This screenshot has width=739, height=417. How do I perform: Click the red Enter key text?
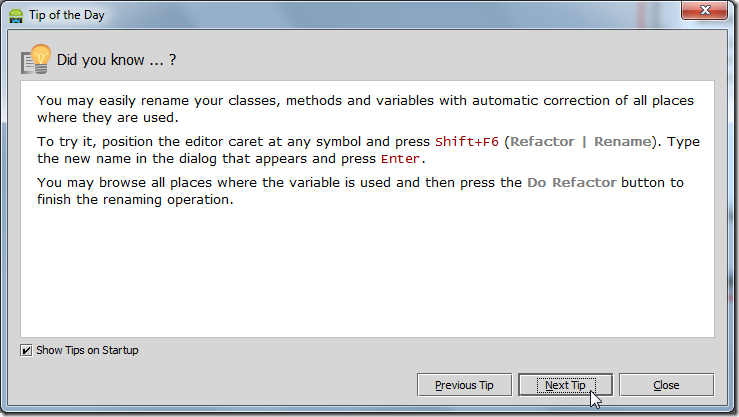[400, 159]
